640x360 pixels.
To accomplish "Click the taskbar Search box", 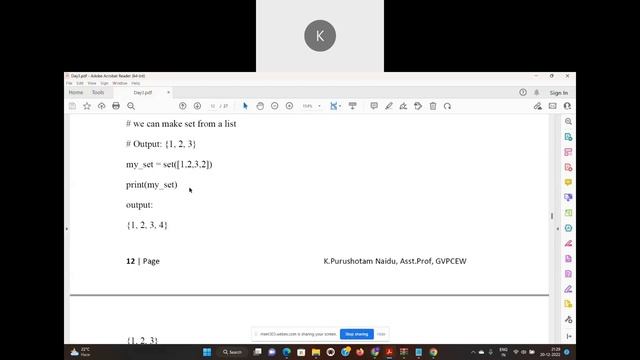I will coord(233,352).
